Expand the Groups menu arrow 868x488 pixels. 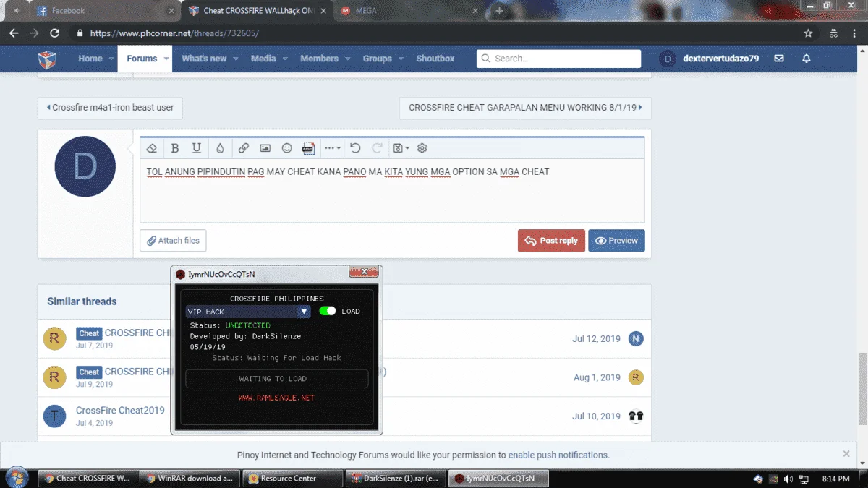coord(400,59)
